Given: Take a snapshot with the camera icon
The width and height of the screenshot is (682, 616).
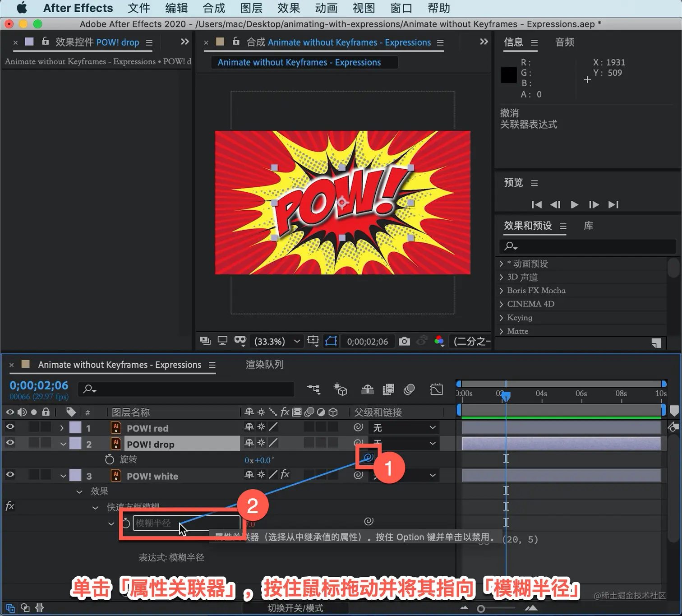Looking at the screenshot, I should (405, 341).
